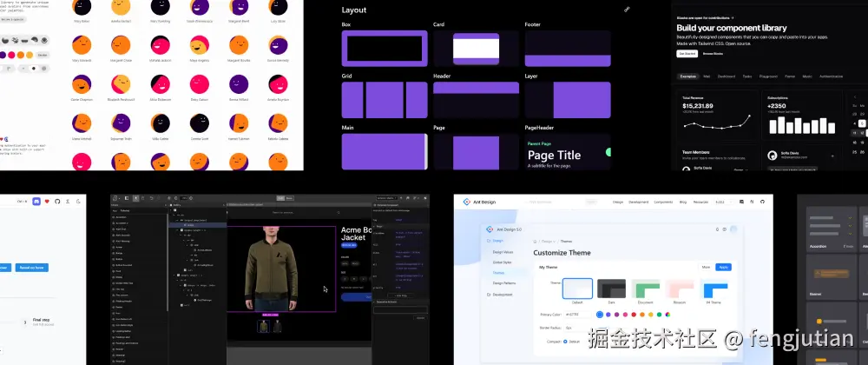Viewport: 868px width, 365px height.
Task: Expand Development section in Ant Design sidebar
Action: point(499,295)
